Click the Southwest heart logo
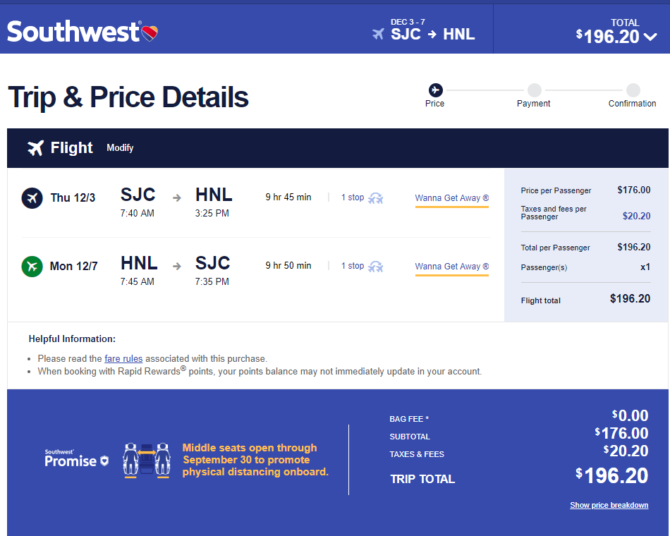 click(x=150, y=33)
